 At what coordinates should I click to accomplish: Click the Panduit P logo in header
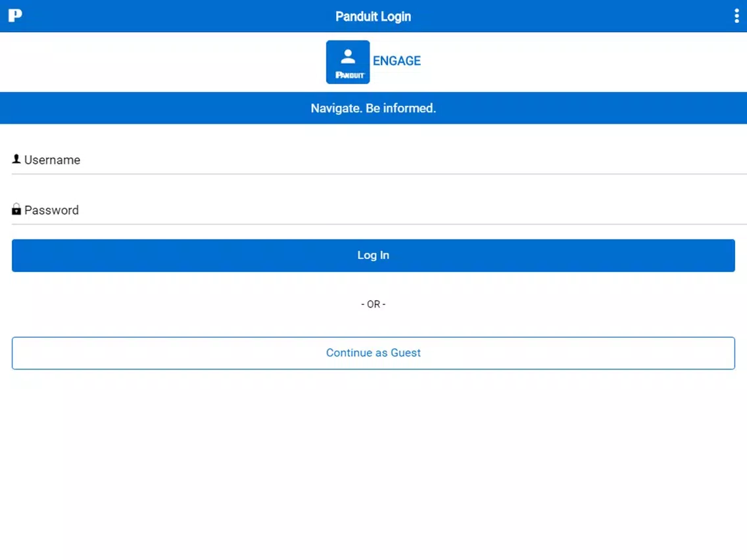tap(15, 16)
